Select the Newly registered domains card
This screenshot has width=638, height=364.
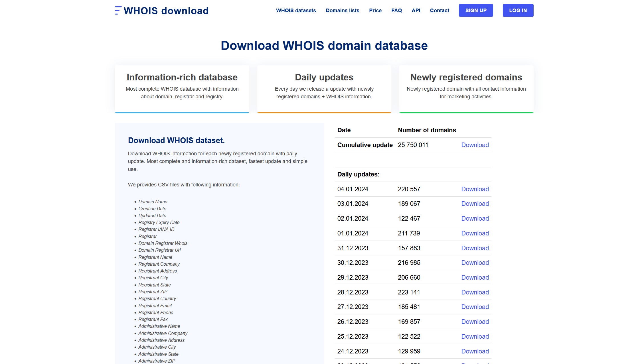466,89
